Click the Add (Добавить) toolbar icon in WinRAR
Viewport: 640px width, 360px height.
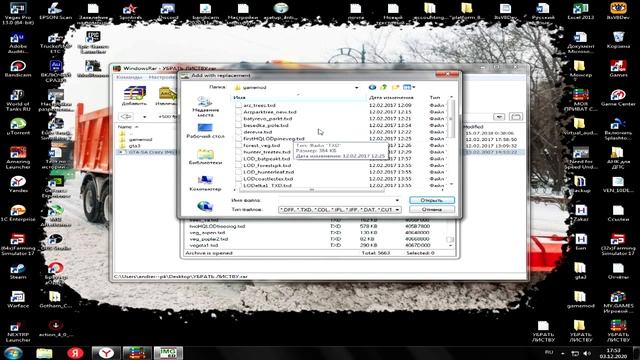[x=134, y=96]
